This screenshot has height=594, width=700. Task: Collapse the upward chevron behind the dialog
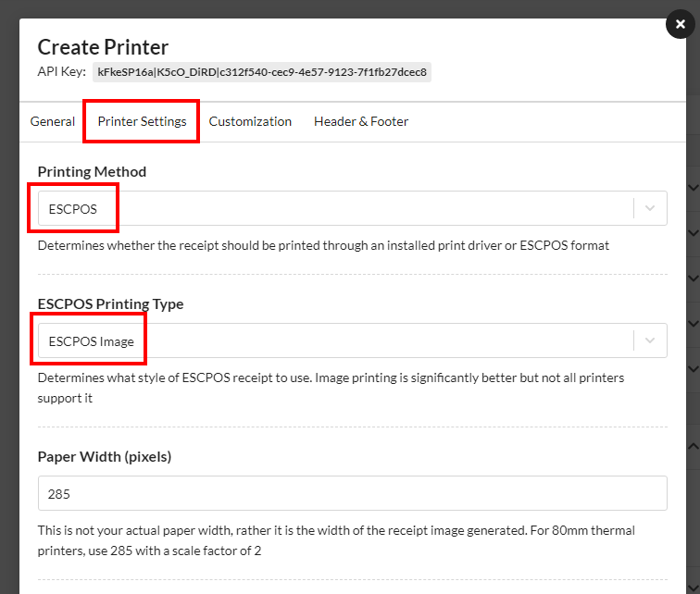coord(693,446)
